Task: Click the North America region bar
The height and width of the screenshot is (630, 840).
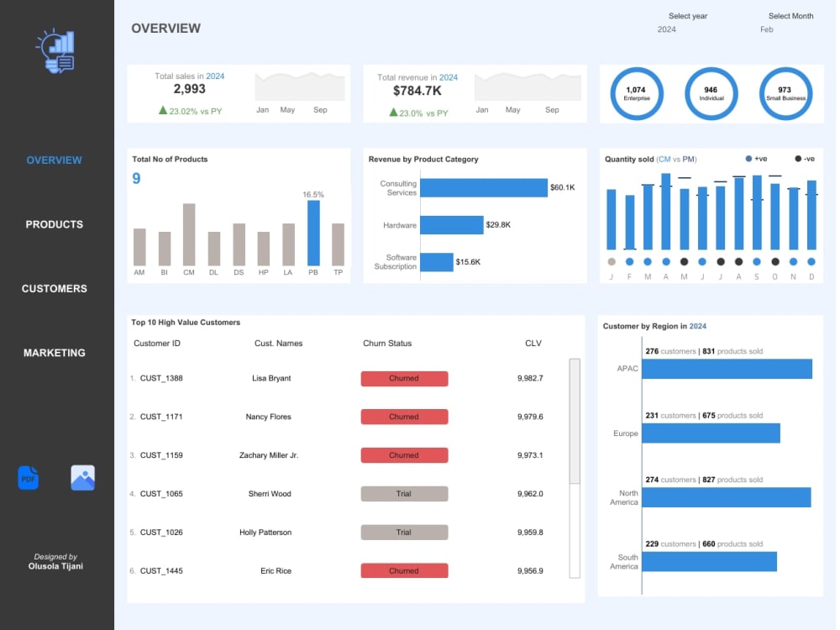Action: click(727, 497)
